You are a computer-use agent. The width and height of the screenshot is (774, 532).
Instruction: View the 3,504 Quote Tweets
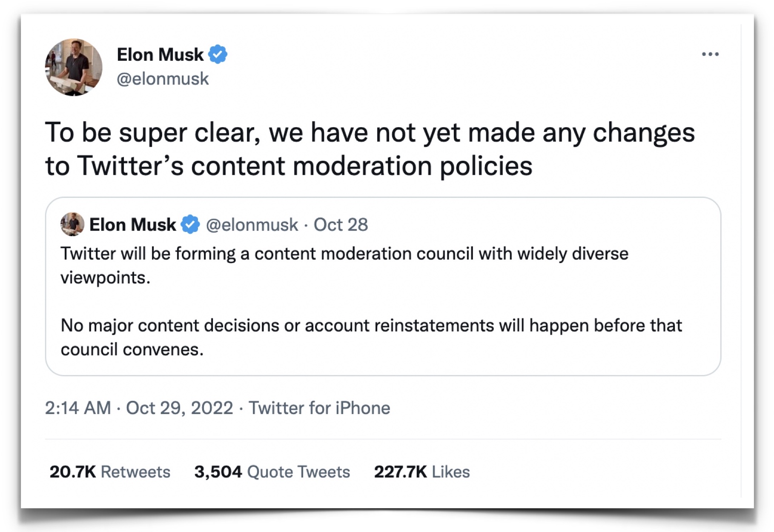tap(272, 472)
